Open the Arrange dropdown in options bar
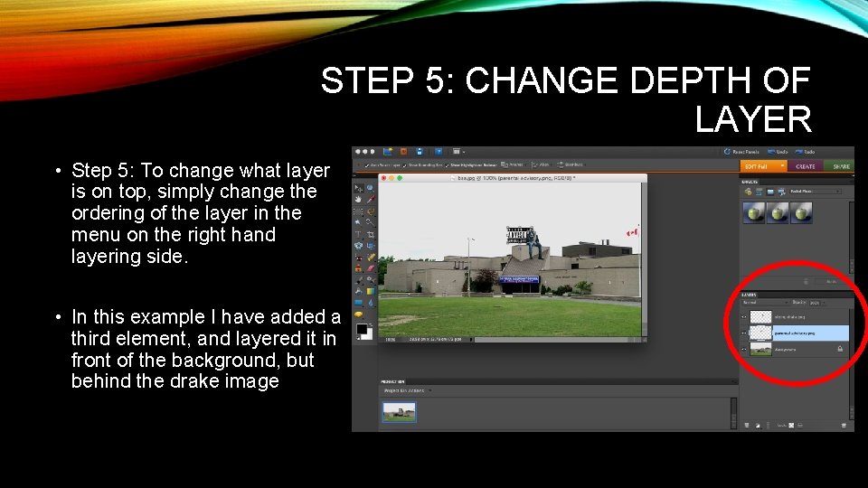 tap(514, 164)
